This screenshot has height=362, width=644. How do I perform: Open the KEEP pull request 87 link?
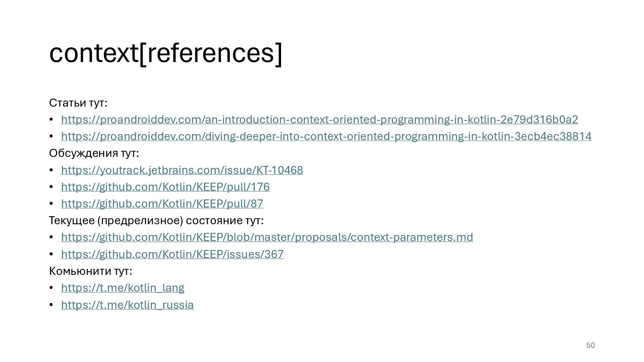pyautogui.click(x=162, y=204)
